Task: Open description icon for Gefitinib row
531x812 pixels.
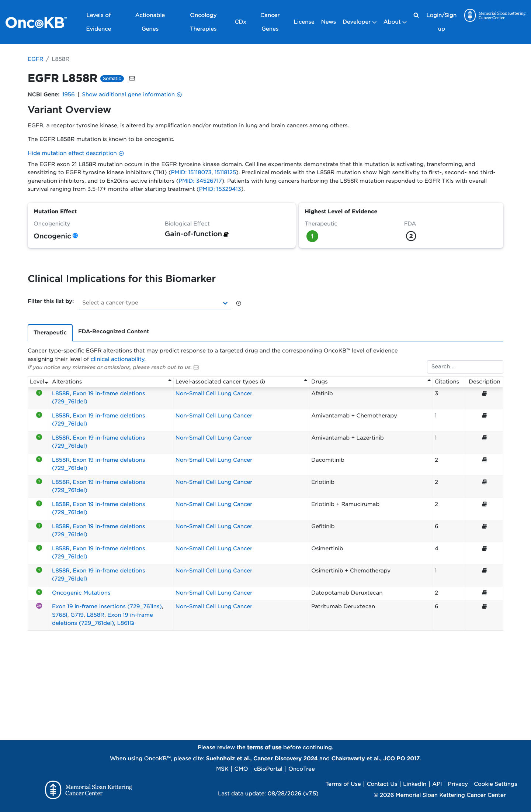Action: tap(485, 526)
